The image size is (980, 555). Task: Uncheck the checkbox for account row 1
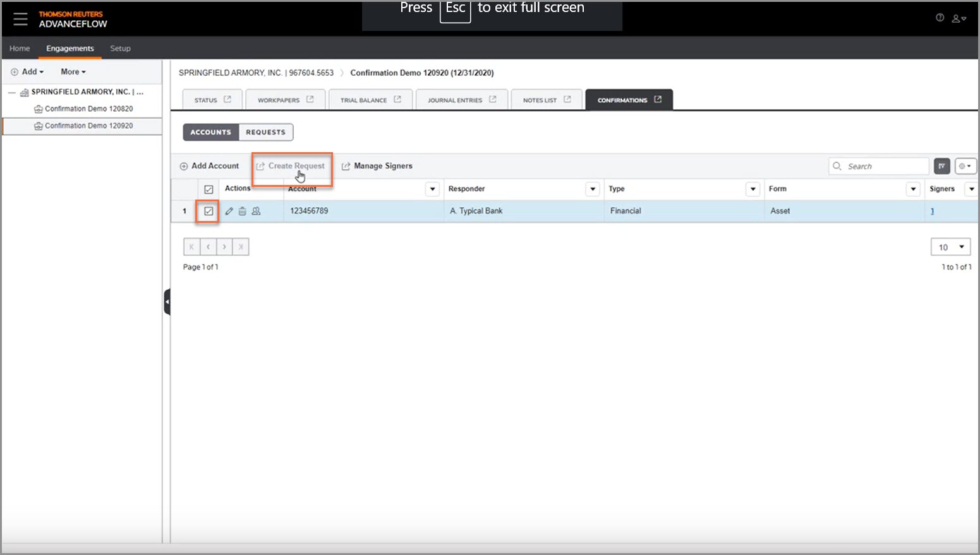click(207, 211)
